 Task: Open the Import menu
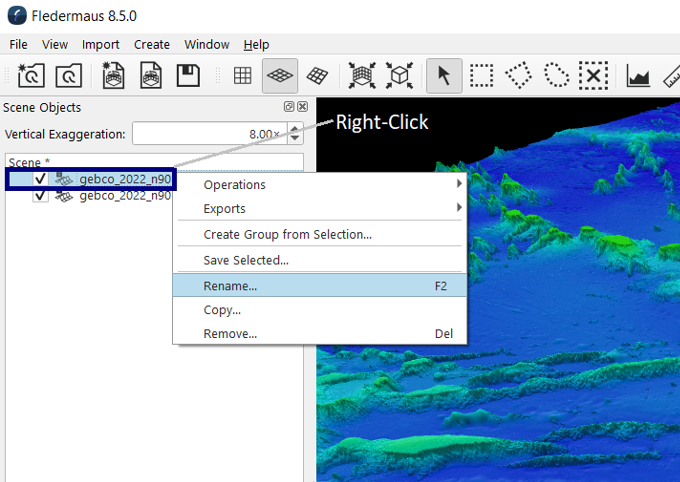click(x=101, y=44)
